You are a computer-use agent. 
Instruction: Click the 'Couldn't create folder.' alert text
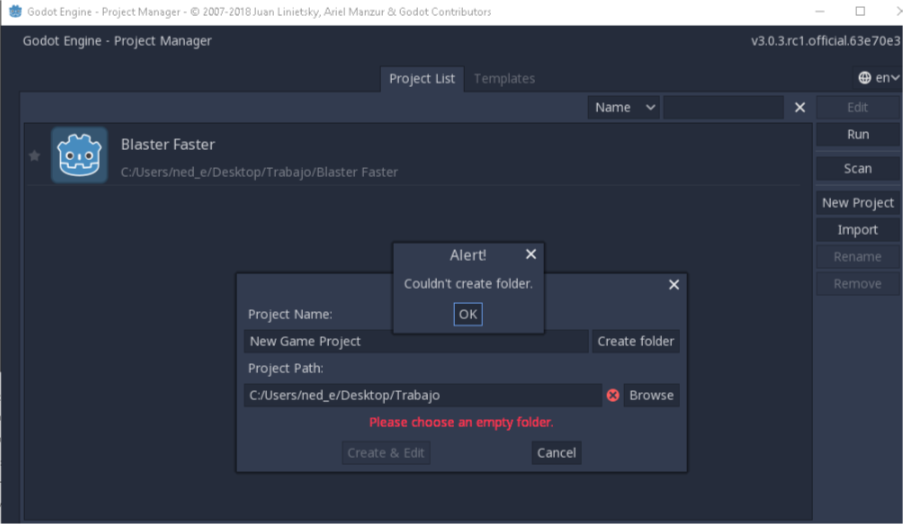click(468, 284)
